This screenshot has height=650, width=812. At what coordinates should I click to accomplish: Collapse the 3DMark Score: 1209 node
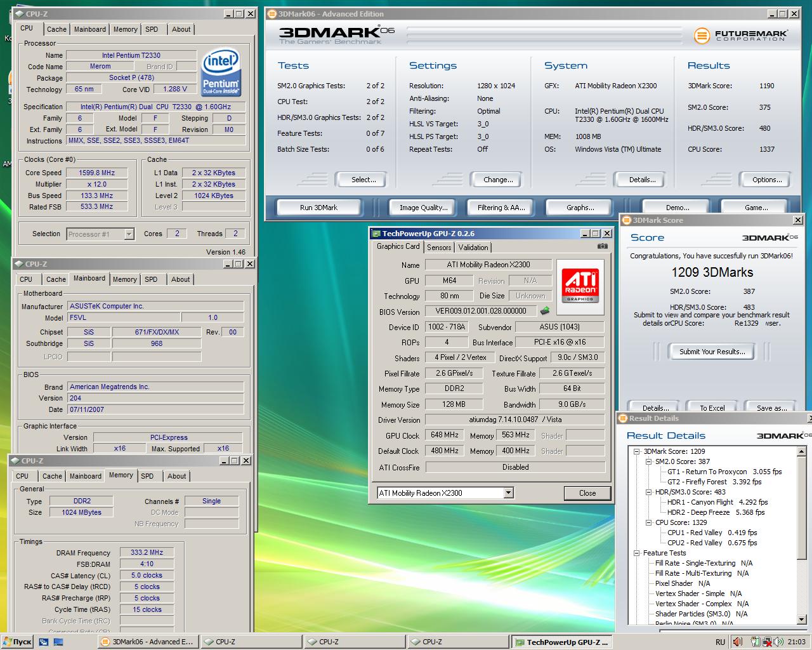(x=637, y=451)
